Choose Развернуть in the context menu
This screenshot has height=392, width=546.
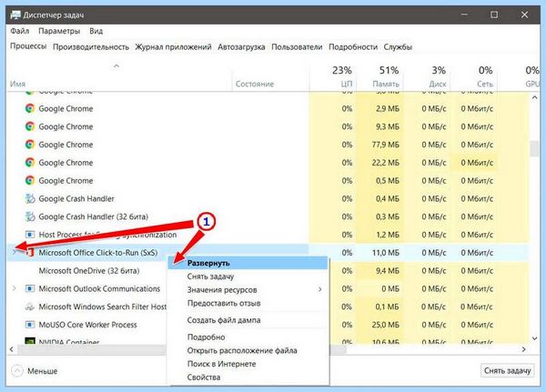coord(248,263)
